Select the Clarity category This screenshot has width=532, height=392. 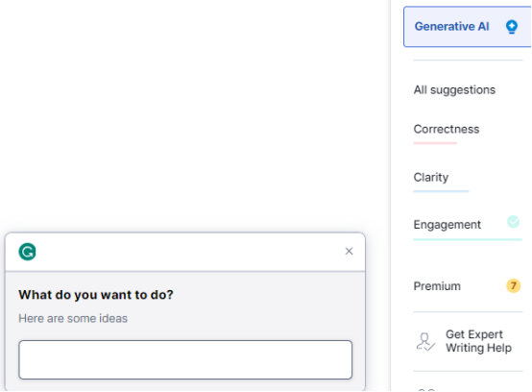(x=431, y=177)
